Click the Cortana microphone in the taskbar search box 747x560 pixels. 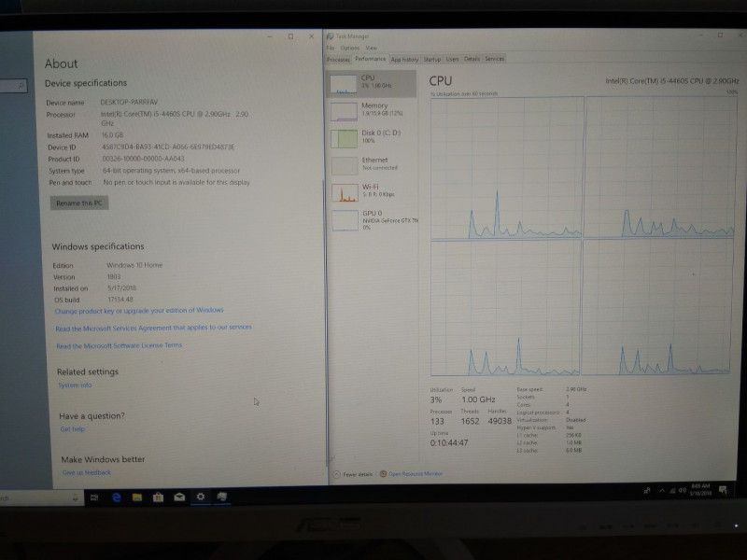point(75,498)
